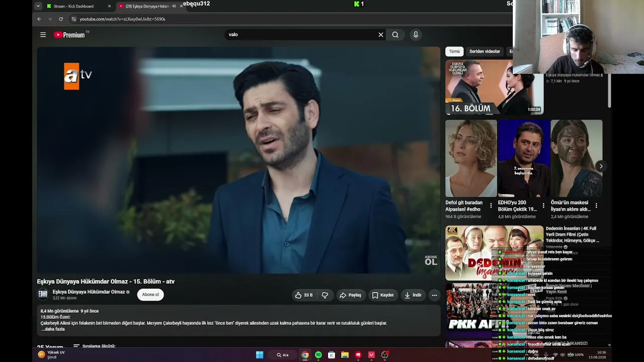The image size is (644, 362).
Task: Show next shorts with the right chevron
Action: point(601,166)
